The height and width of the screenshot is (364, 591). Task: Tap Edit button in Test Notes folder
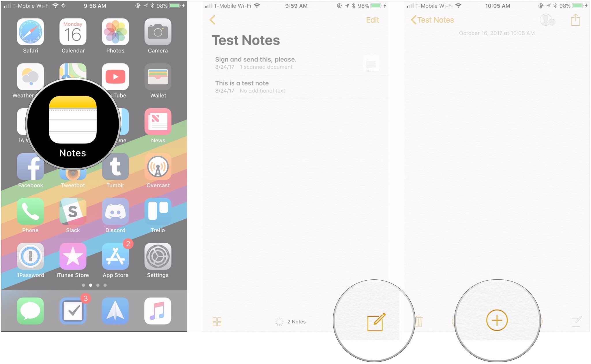coord(373,19)
